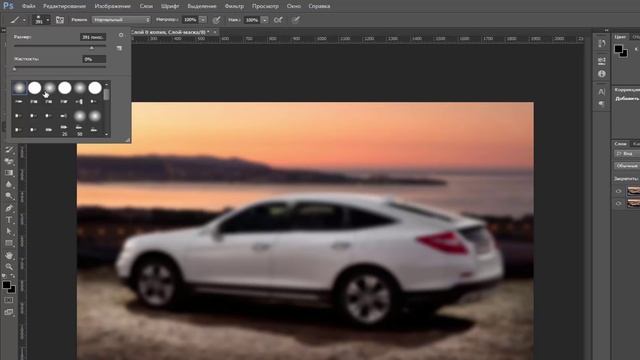Select the History Brush tool
This screenshot has height=360, width=640.
(x=9, y=150)
